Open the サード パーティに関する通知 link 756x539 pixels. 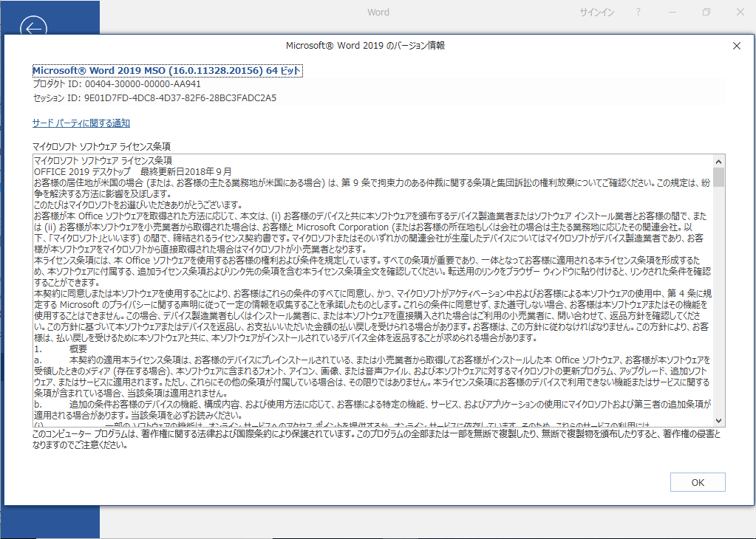[x=81, y=123]
